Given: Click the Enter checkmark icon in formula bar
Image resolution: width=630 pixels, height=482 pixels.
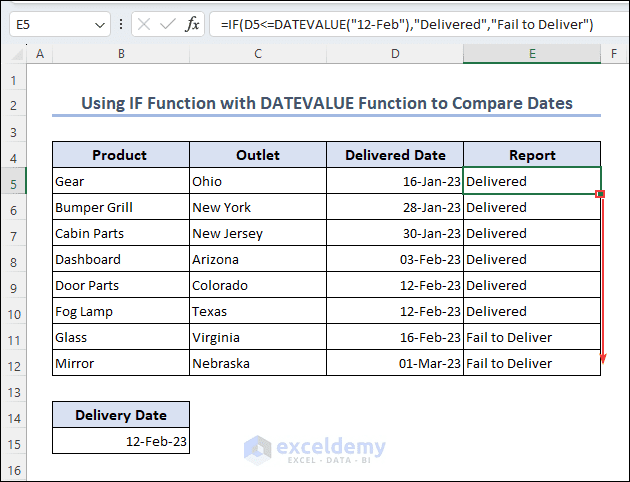Looking at the screenshot, I should pos(168,25).
